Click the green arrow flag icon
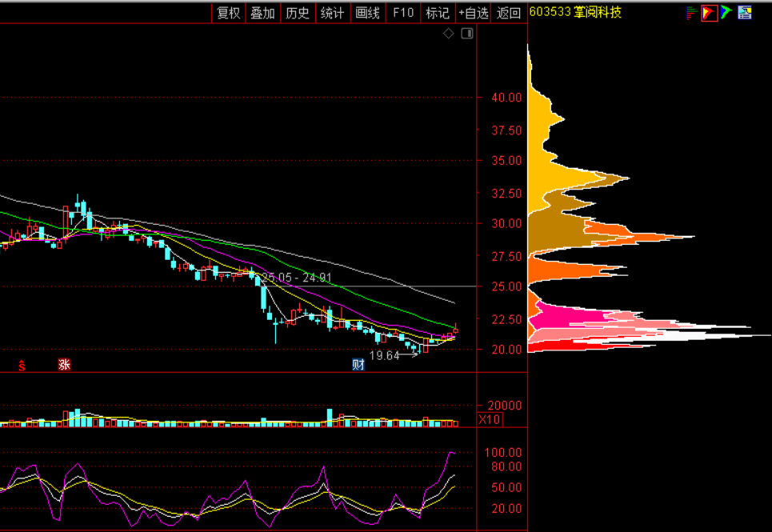Viewport: 772px width, 532px height. point(726,12)
